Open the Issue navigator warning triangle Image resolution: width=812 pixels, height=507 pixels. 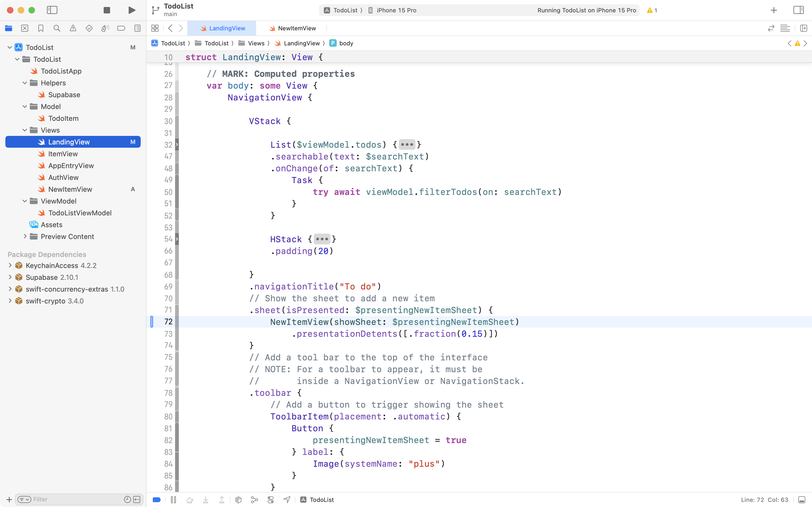[73, 28]
